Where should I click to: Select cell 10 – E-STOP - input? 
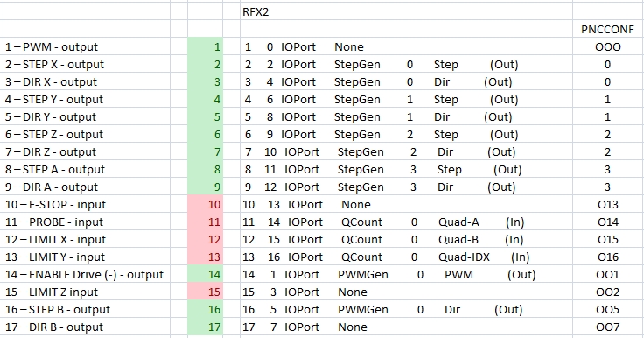[x=87, y=204]
